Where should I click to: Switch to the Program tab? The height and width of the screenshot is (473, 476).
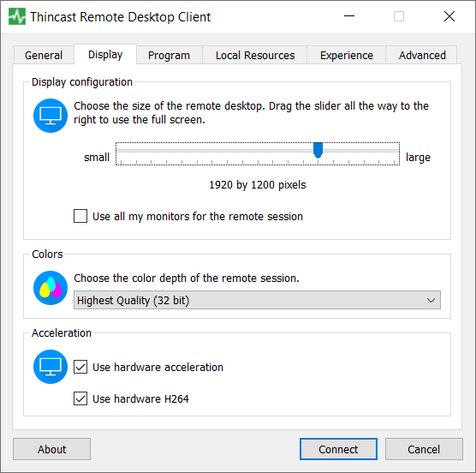point(170,56)
